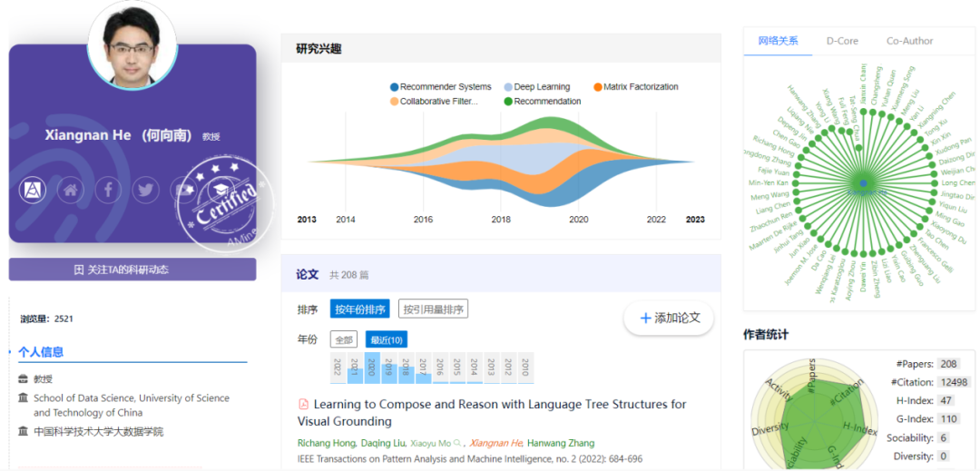Open the 网络关系 tab
This screenshot has height=471, width=980.
(779, 41)
